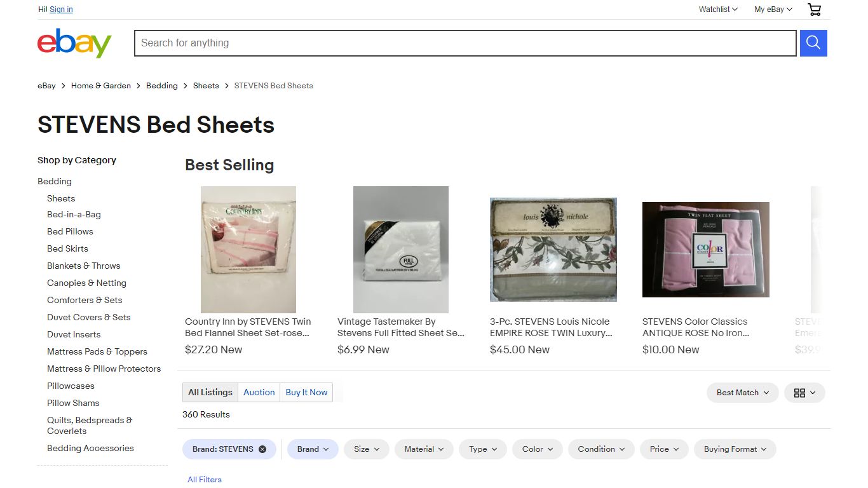
Task: Switch to the Auction tab
Action: 259,393
